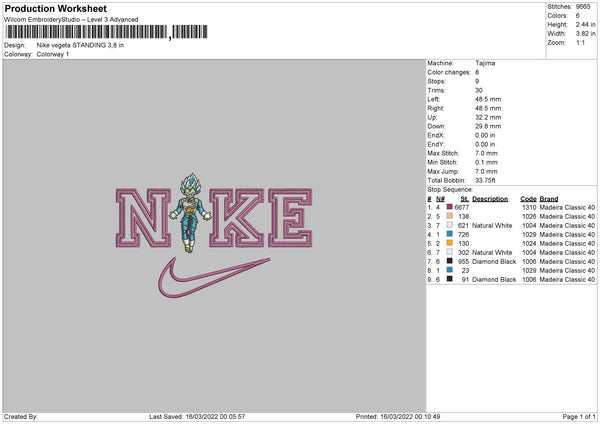The width and height of the screenshot is (600, 424).
Task: Select thread code '1026' in stop 2
Action: (529, 217)
